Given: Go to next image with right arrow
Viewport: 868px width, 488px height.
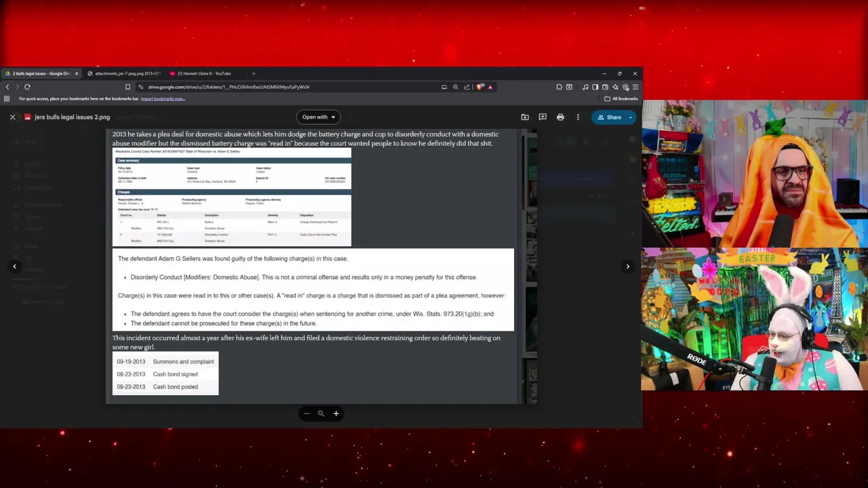Looking at the screenshot, I should point(628,266).
